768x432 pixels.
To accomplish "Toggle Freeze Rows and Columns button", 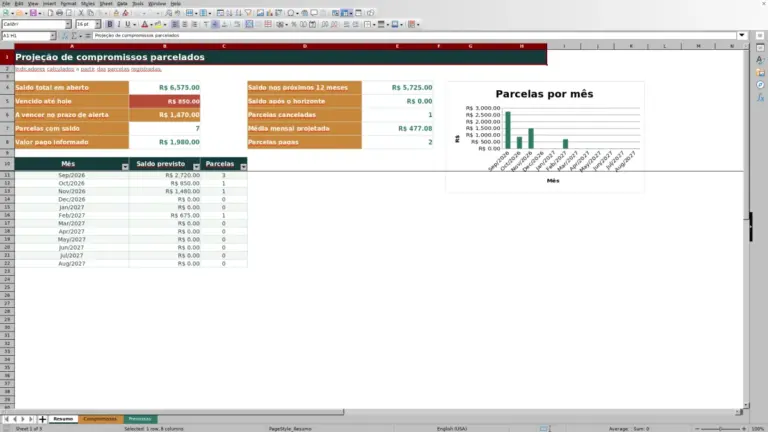I will [x=345, y=13].
